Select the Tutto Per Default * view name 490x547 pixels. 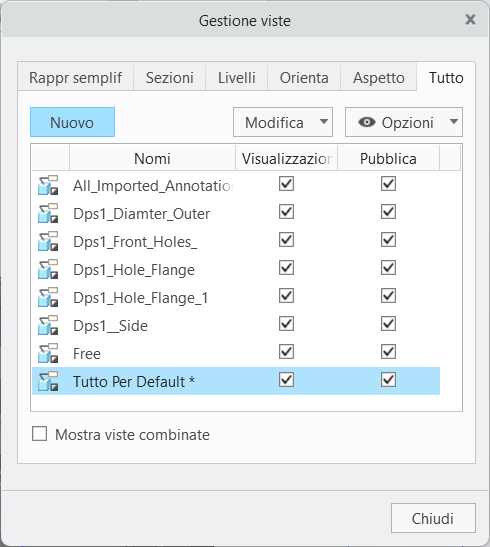click(x=134, y=382)
